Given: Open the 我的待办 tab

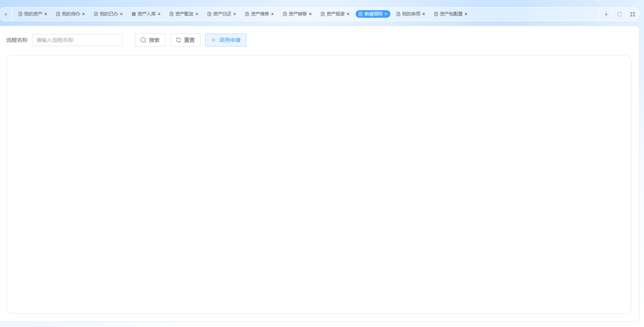Looking at the screenshot, I should [71, 14].
